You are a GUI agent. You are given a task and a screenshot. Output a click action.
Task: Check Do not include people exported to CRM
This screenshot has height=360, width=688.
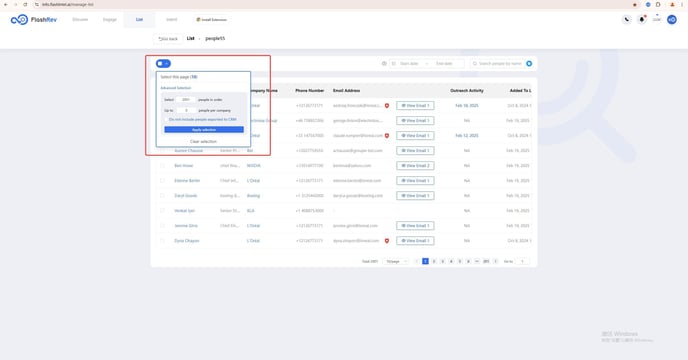(x=166, y=119)
